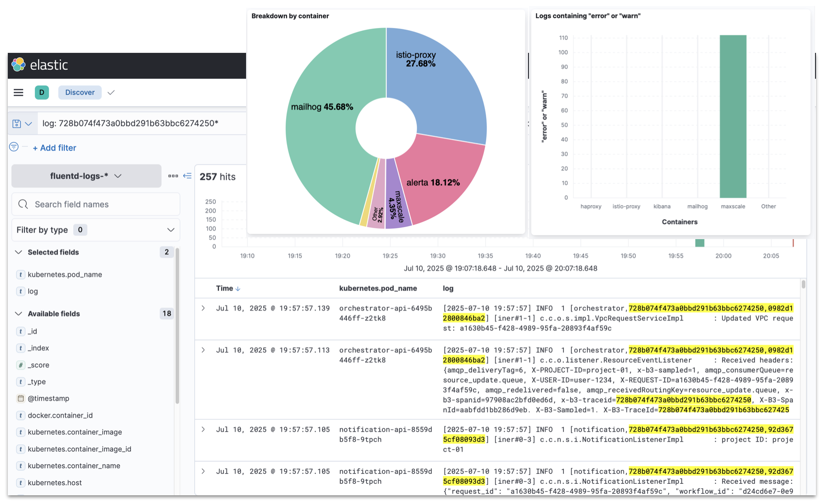Click the ••• field list options icon
The height and width of the screenshot is (504, 827).
pos(173,176)
